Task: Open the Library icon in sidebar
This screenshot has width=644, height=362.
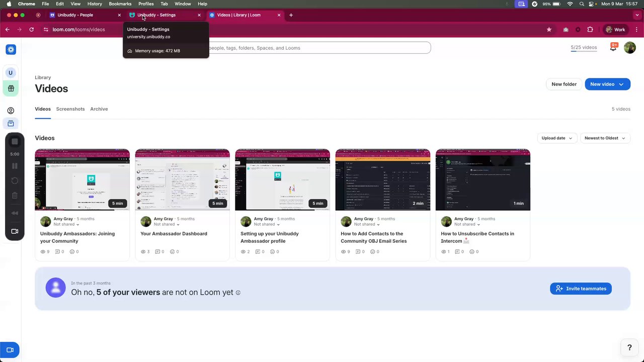Action: click(11, 124)
